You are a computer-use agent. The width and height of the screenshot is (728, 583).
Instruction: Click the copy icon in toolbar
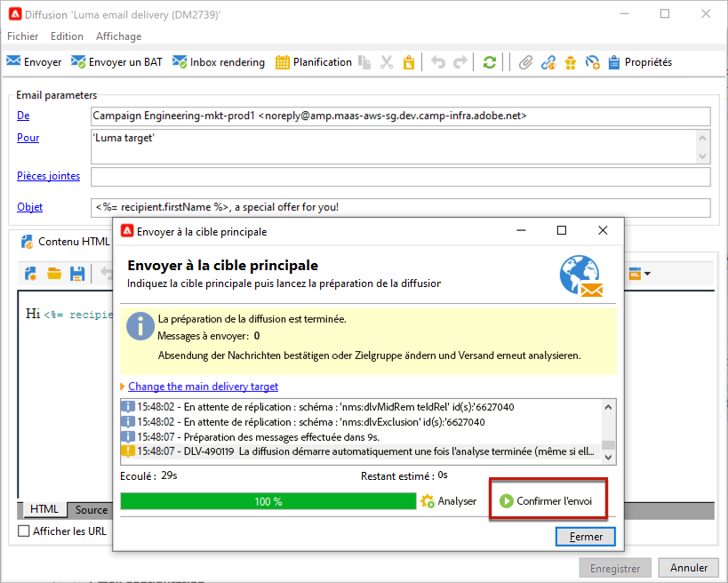pos(365,62)
